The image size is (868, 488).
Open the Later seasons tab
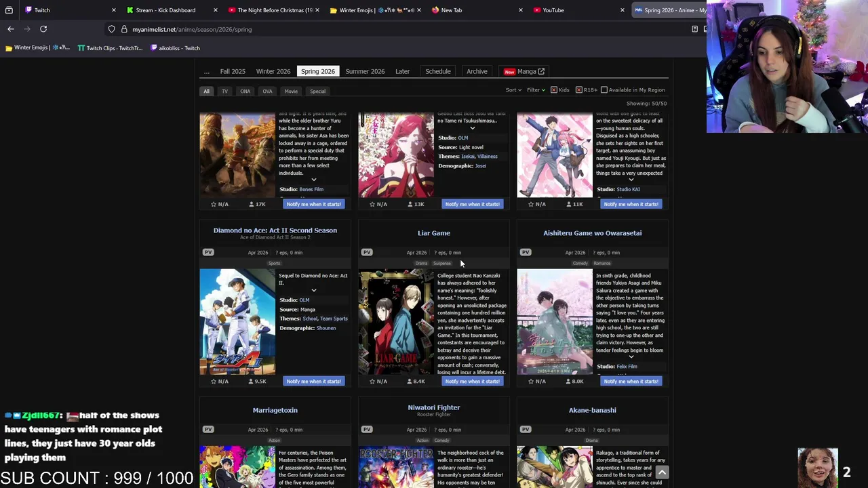coord(403,71)
